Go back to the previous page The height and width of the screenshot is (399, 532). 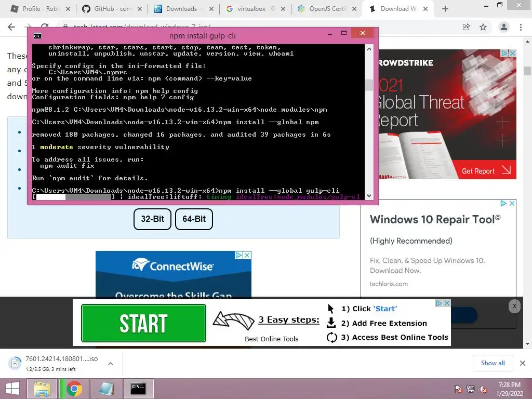[x=11, y=27]
